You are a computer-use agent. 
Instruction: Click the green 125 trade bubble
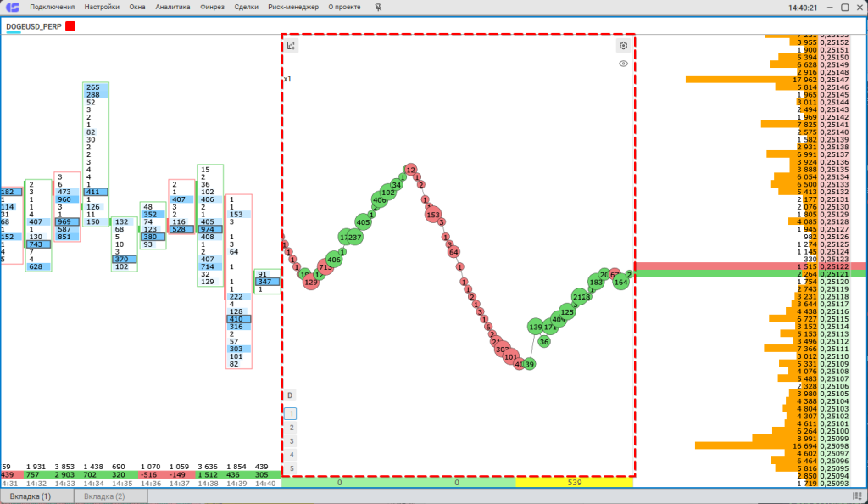point(567,311)
